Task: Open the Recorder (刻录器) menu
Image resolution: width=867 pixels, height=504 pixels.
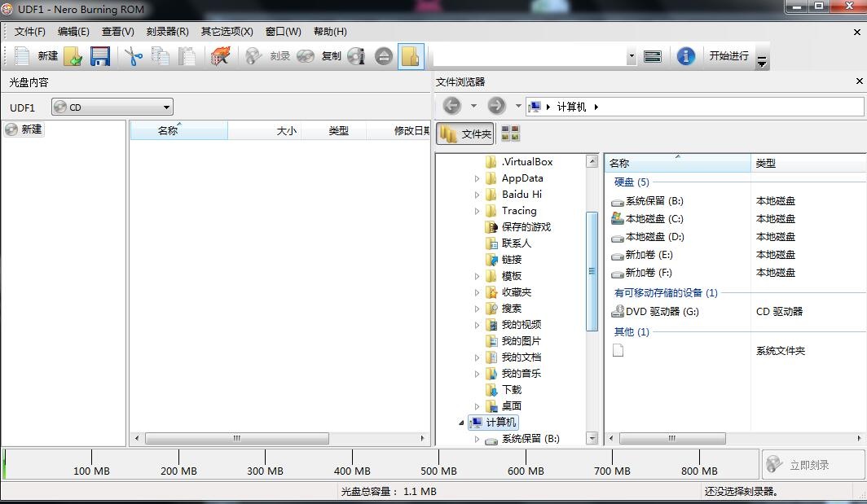Action: pos(167,32)
